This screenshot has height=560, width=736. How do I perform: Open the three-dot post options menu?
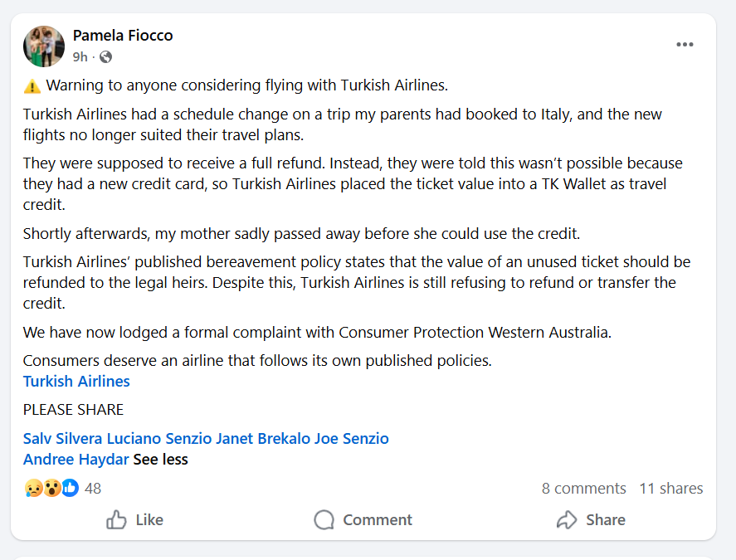(x=685, y=45)
